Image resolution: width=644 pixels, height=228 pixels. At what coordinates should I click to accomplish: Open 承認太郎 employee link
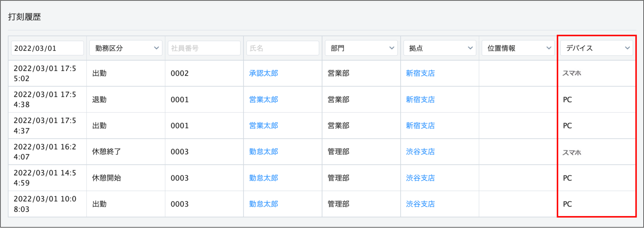(x=264, y=73)
